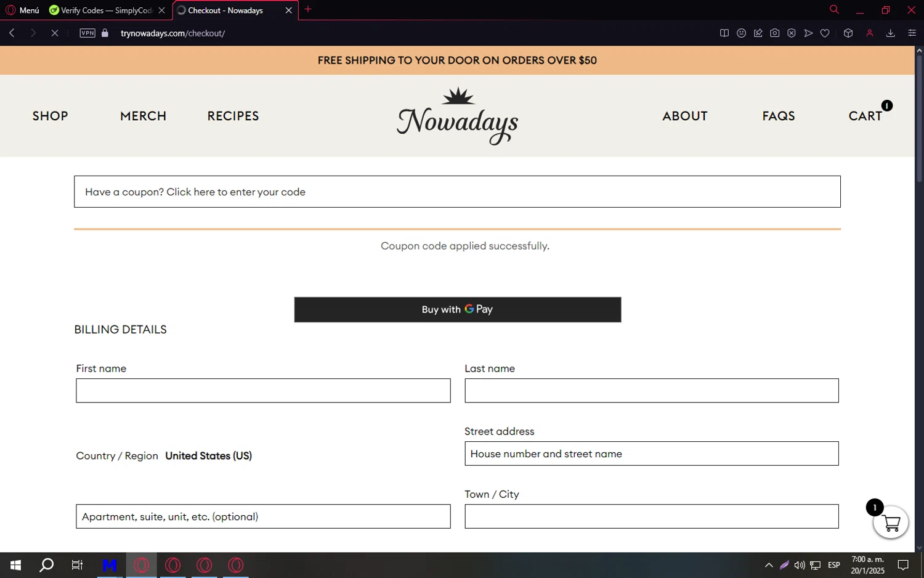
Task: Open the CART link
Action: point(865,116)
